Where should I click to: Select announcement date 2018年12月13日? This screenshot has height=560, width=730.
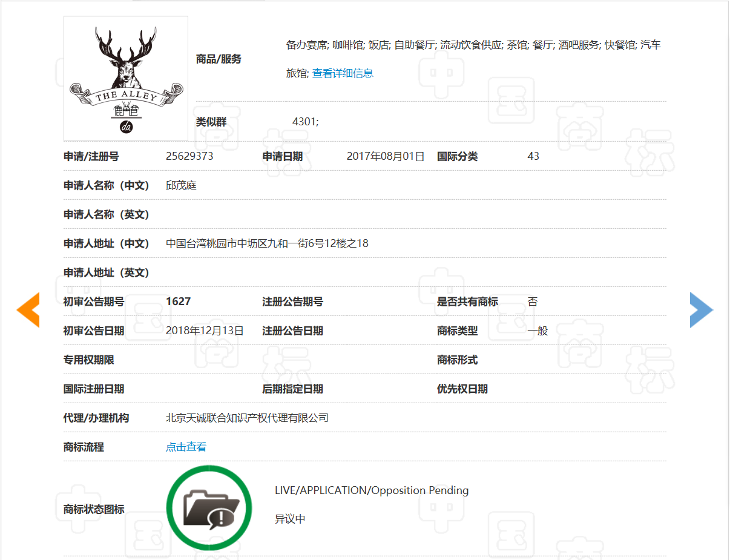point(205,331)
